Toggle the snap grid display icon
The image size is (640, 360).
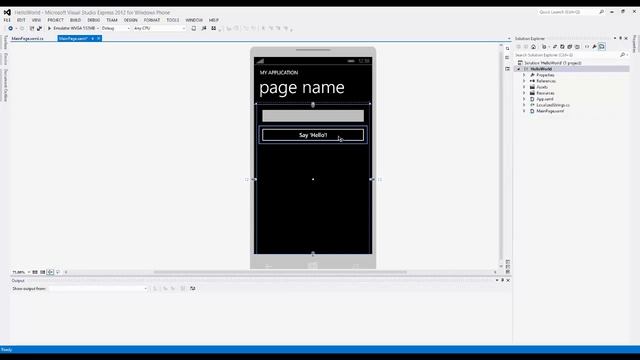point(35,272)
